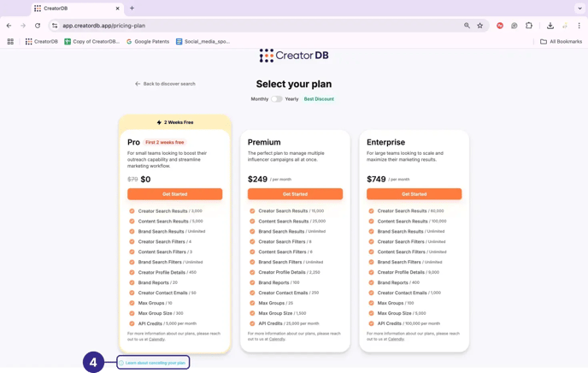Image resolution: width=588 pixels, height=373 pixels.
Task: Open the Chrome three-dot menu
Action: coord(579,26)
